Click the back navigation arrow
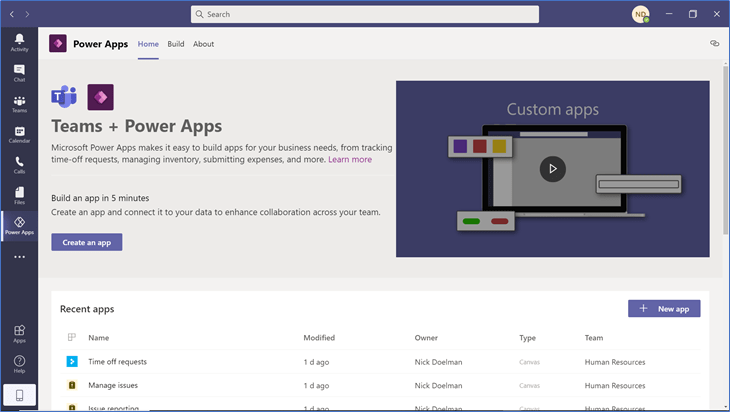 12,14
